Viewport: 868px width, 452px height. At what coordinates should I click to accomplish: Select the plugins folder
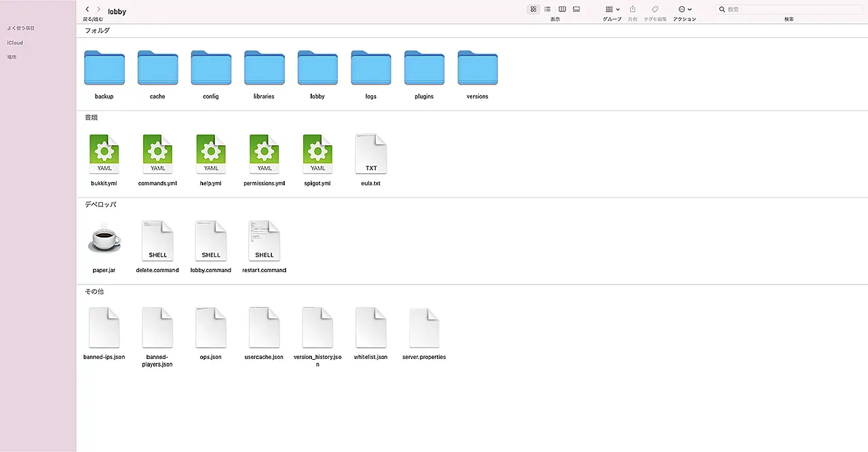tap(424, 68)
